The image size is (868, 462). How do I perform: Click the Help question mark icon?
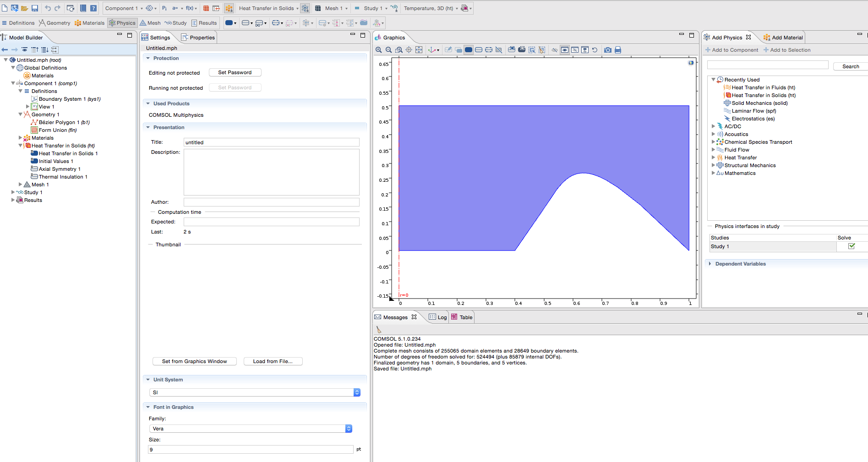tap(93, 8)
